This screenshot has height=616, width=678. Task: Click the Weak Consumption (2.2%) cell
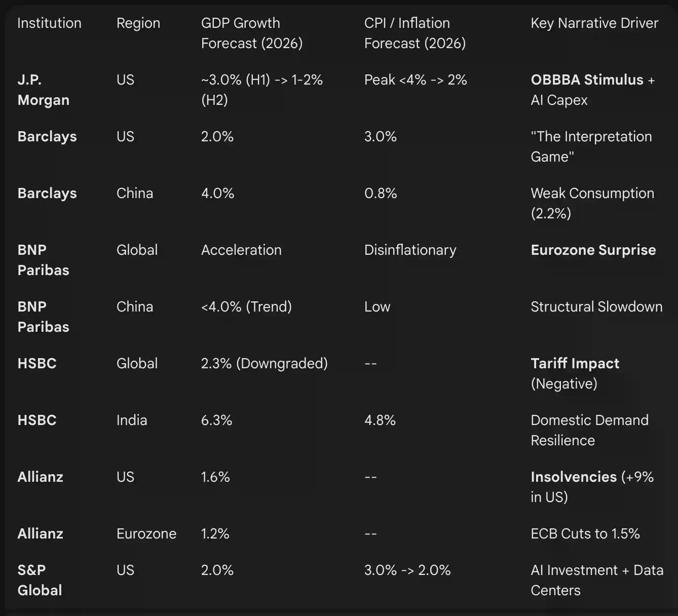click(592, 203)
